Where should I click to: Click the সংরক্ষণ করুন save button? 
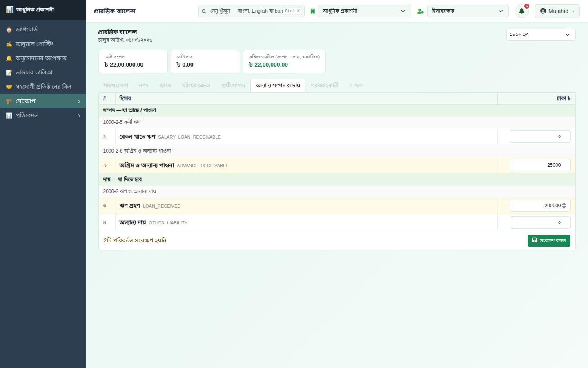549,240
